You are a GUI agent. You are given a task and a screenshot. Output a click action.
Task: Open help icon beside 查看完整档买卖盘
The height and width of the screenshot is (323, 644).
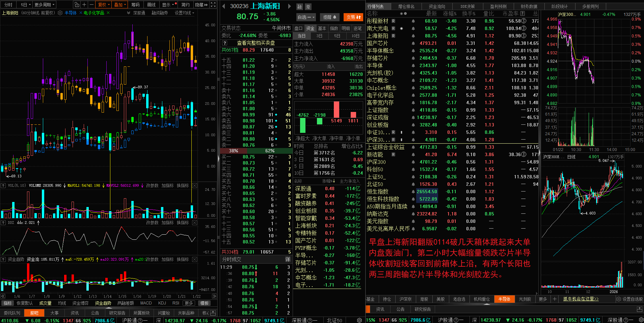tap(225, 43)
